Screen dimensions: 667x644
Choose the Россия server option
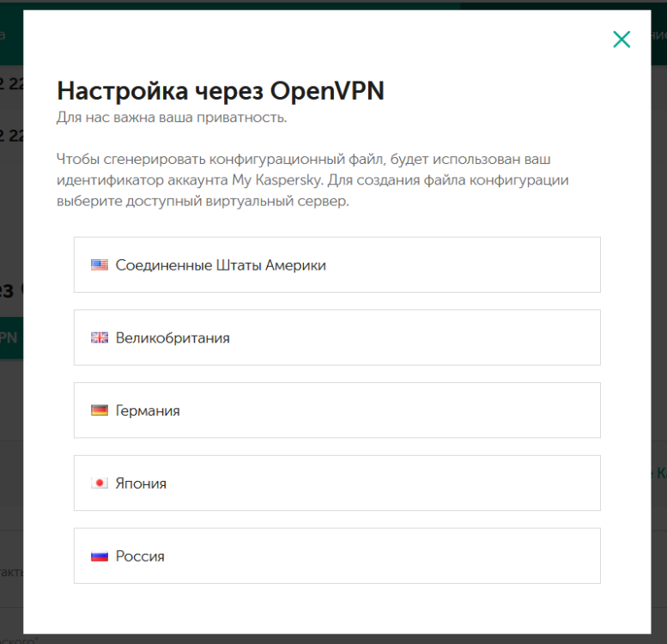coord(337,556)
